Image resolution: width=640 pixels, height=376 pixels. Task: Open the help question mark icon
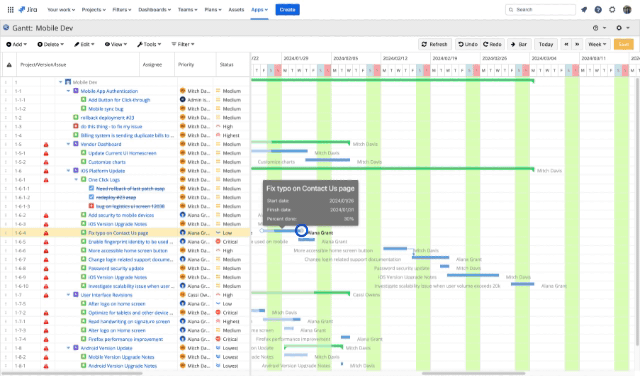point(598,9)
